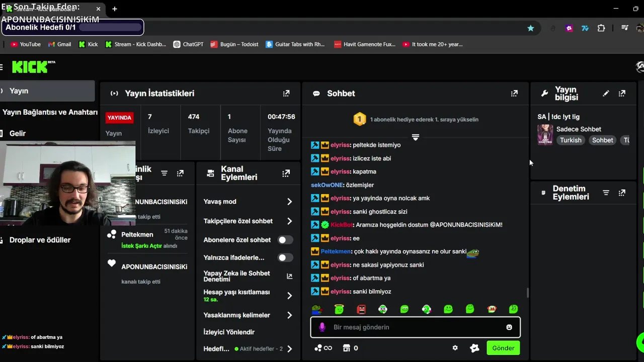
Task: Insert the angry red emote
Action: coord(361,309)
